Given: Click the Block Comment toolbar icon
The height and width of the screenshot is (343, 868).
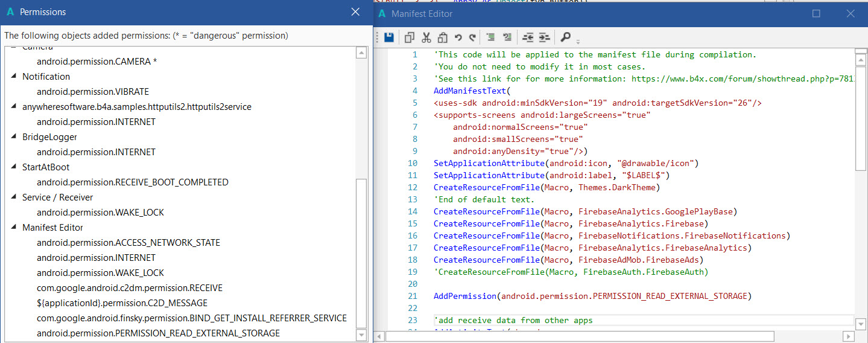Looking at the screenshot, I should click(x=491, y=37).
